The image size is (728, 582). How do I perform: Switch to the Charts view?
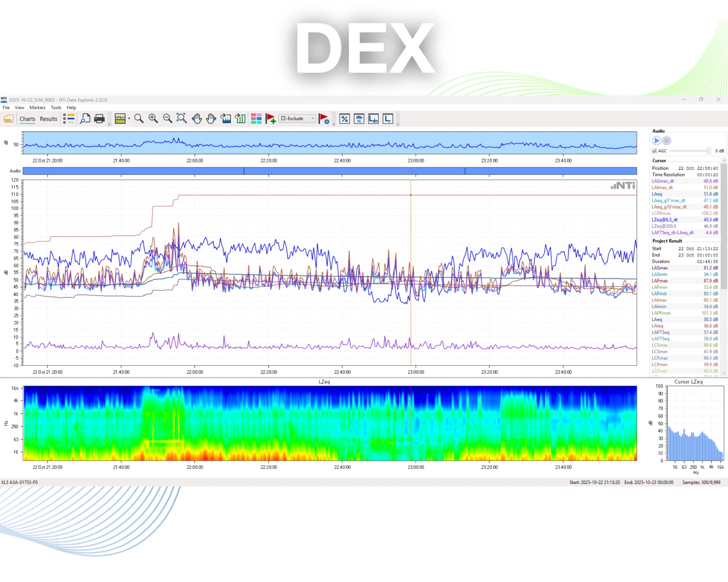(27, 119)
